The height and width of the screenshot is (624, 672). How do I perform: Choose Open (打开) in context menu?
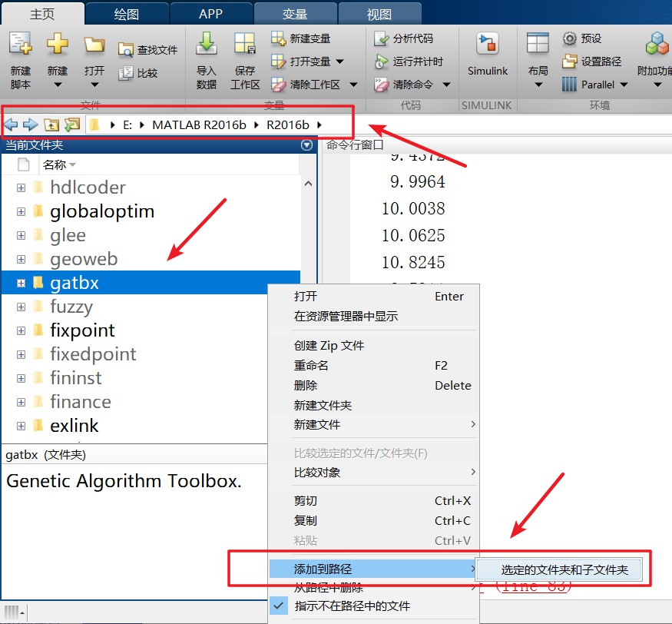[374, 297]
